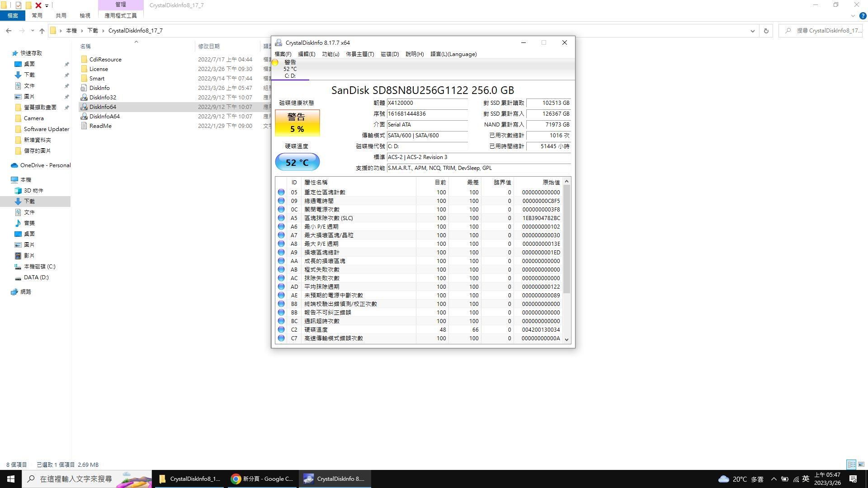The image size is (868, 488).
Task: Expand recent locations chevron beside forward arrow
Action: tap(33, 31)
